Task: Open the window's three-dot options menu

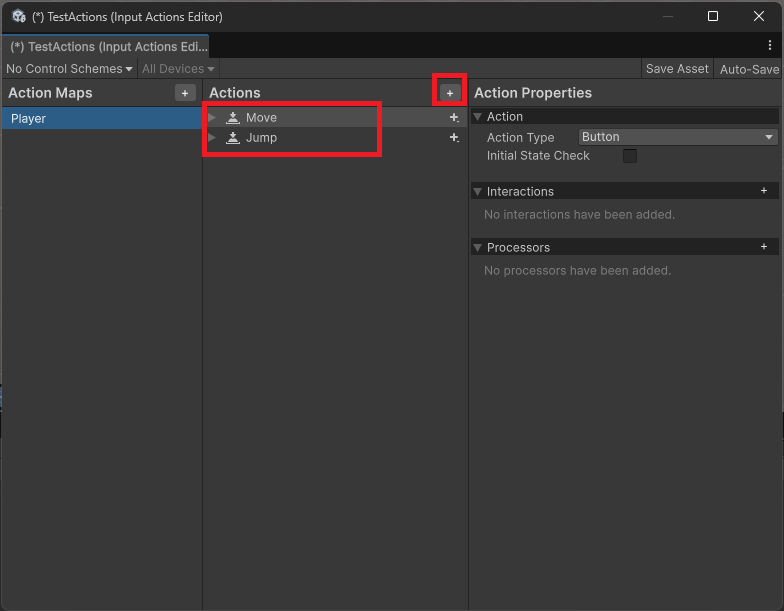Action: [x=770, y=46]
